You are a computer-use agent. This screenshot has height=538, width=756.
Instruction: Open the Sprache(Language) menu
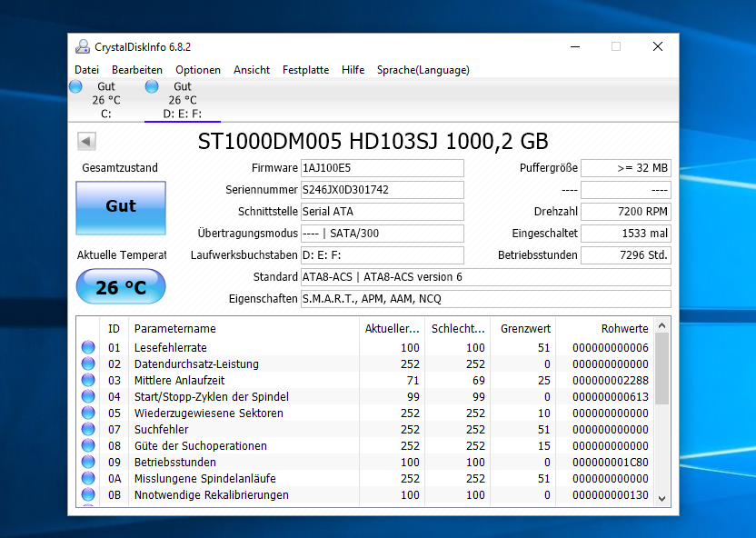[423, 70]
